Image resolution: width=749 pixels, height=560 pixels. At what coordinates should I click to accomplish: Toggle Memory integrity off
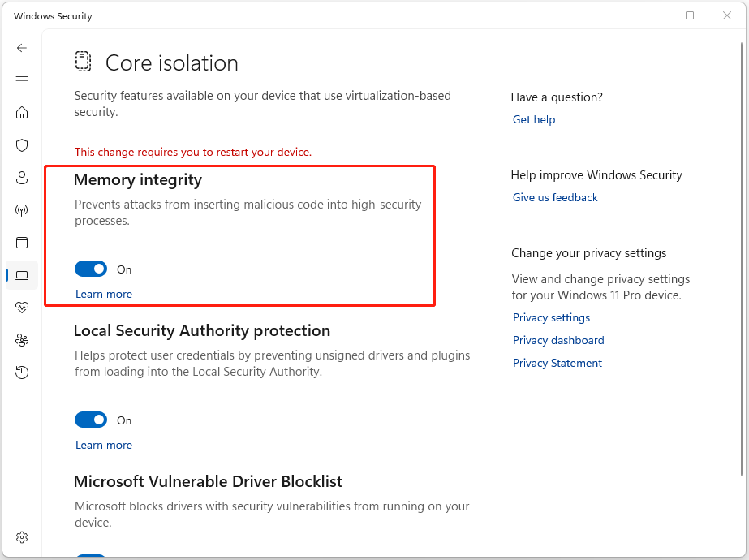91,269
